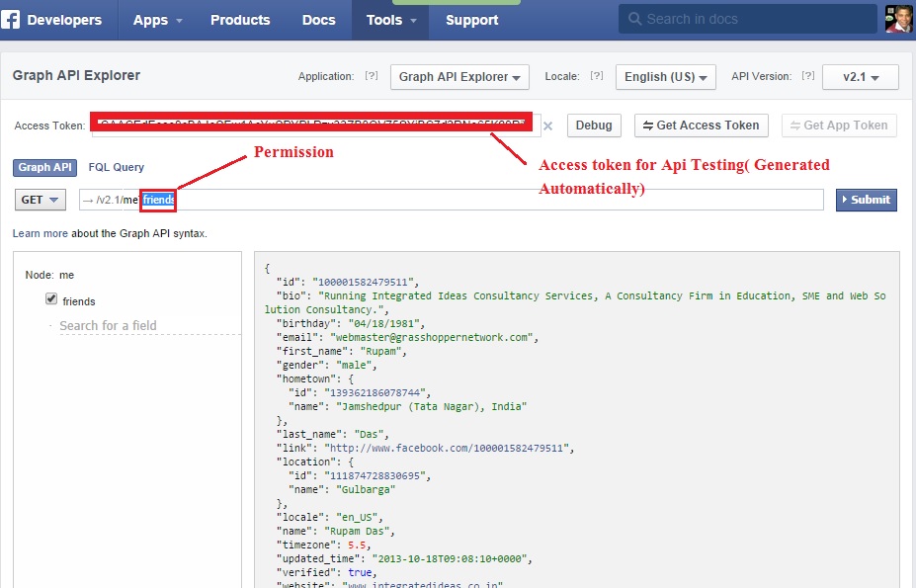Click the timezone value 5.5
The image size is (916, 588).
click(357, 546)
